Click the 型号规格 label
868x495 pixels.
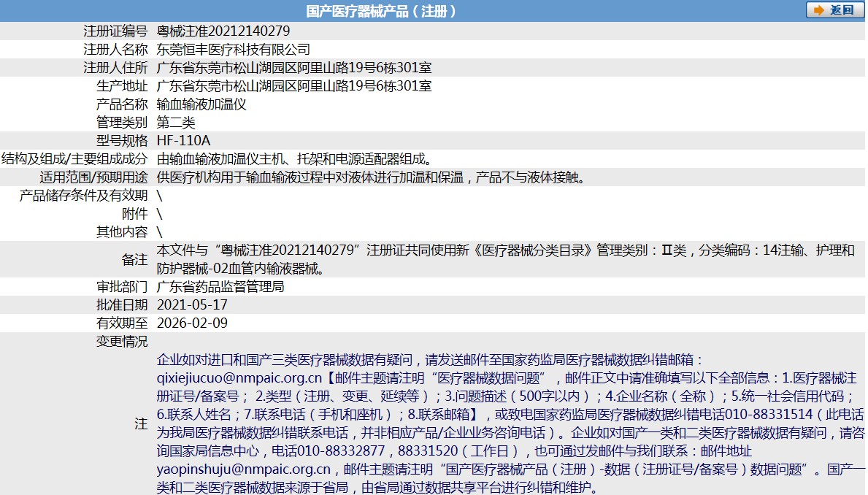click(122, 141)
